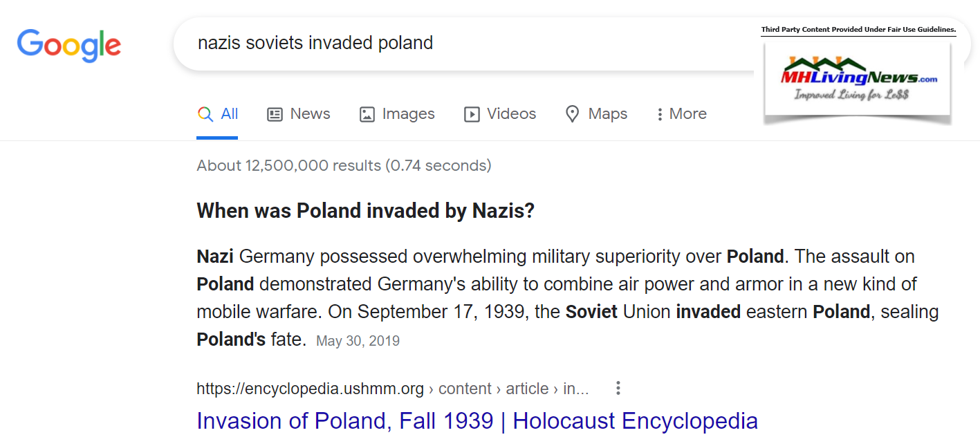The height and width of the screenshot is (446, 980).
Task: Switch to the News tab label
Action: (310, 114)
